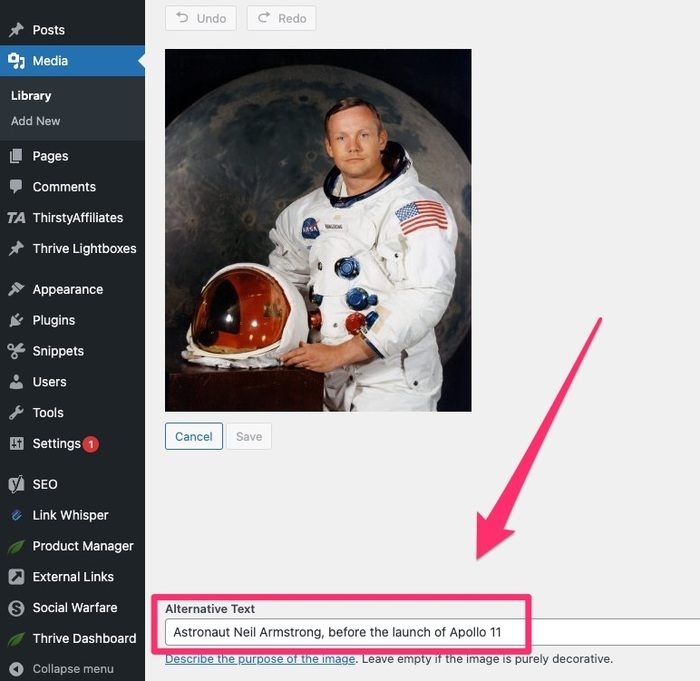700x681 pixels.
Task: Cancel the image edit
Action: coord(194,436)
